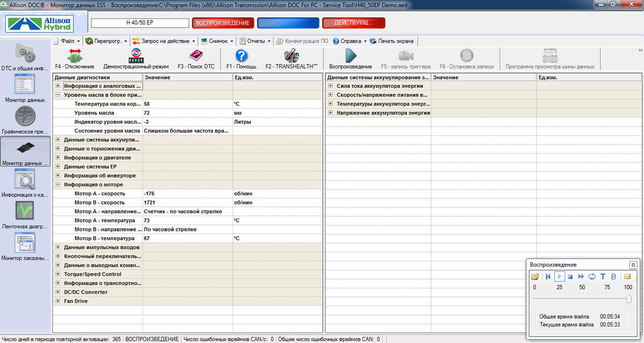Image resolution: width=644 pixels, height=343 pixels.
Task: Select Ленточная диаграмма chart icon in sidebar
Action: pyautogui.click(x=25, y=211)
